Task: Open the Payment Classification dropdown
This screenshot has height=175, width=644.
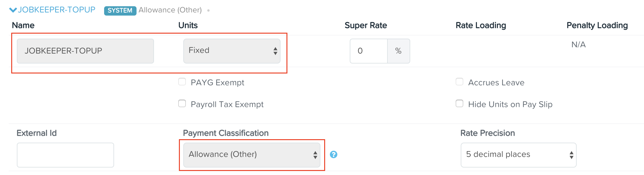Action: [252, 155]
